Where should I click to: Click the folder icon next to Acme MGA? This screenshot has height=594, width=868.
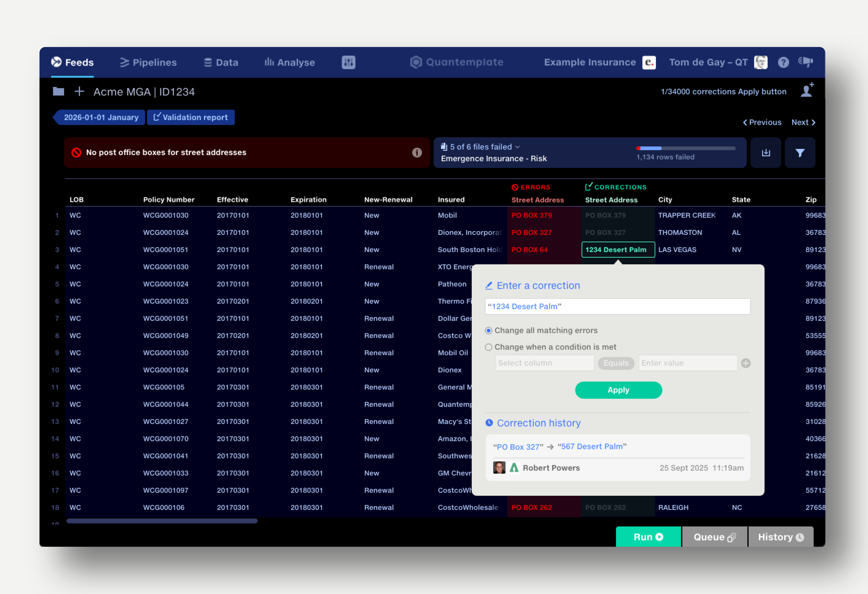(x=59, y=91)
